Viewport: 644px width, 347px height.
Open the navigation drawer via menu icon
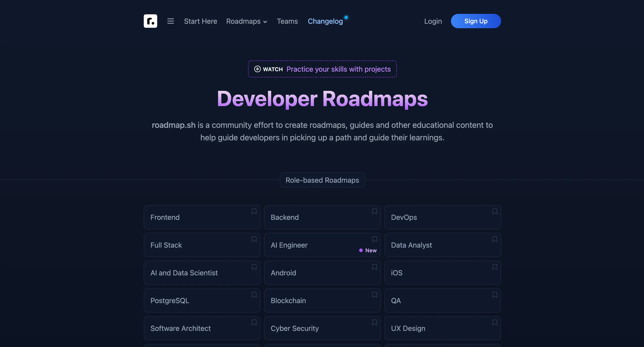point(170,21)
